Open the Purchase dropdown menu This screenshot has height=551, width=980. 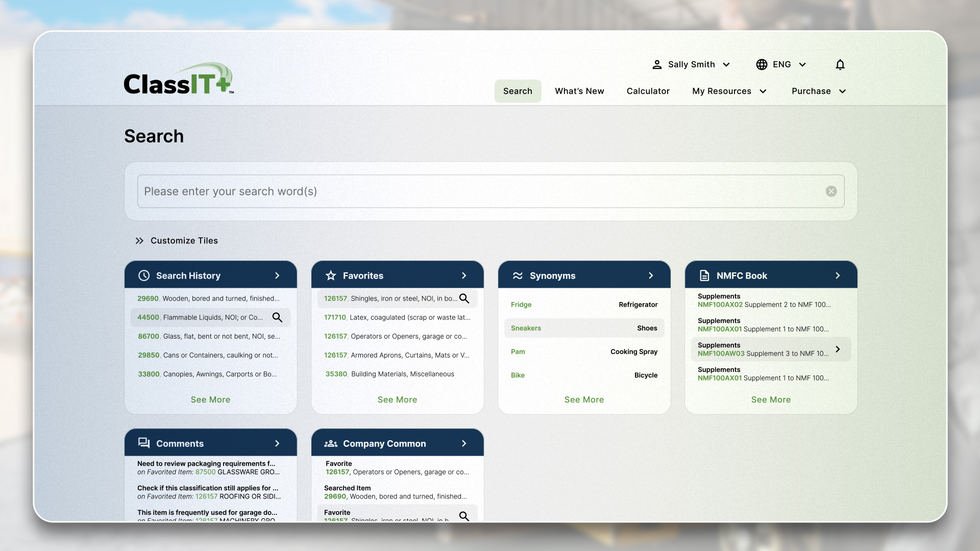(819, 91)
